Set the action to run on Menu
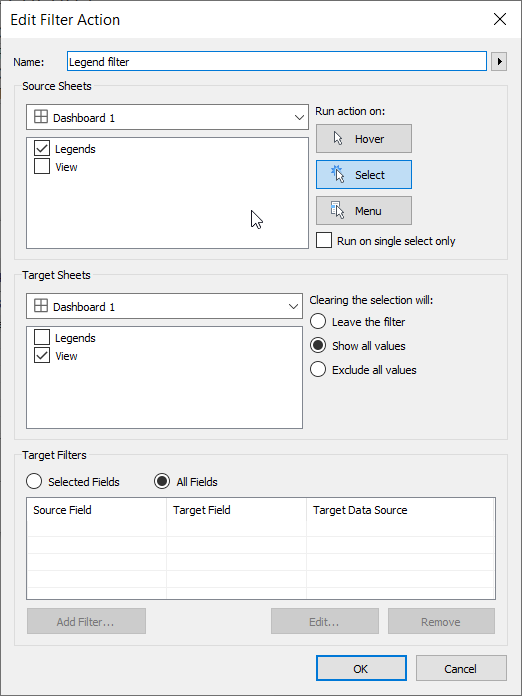This screenshot has width=522, height=696. coord(364,210)
